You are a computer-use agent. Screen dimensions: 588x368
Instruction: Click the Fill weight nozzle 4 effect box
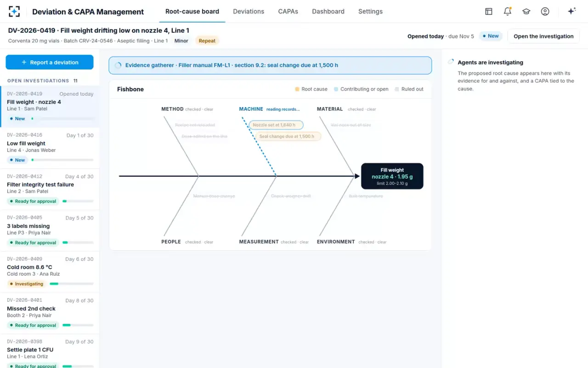392,176
